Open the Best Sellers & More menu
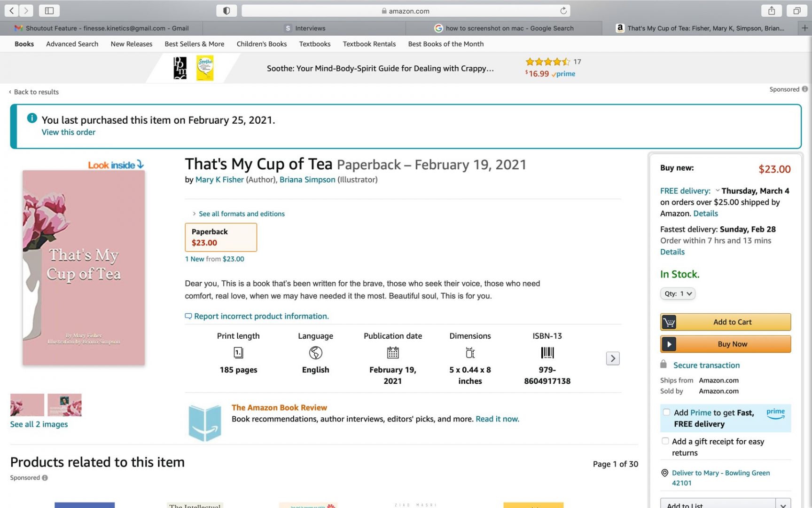Image resolution: width=812 pixels, height=508 pixels. [x=194, y=44]
